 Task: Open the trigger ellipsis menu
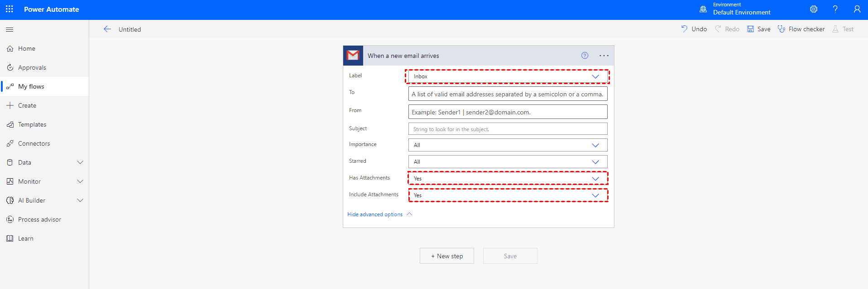point(604,56)
